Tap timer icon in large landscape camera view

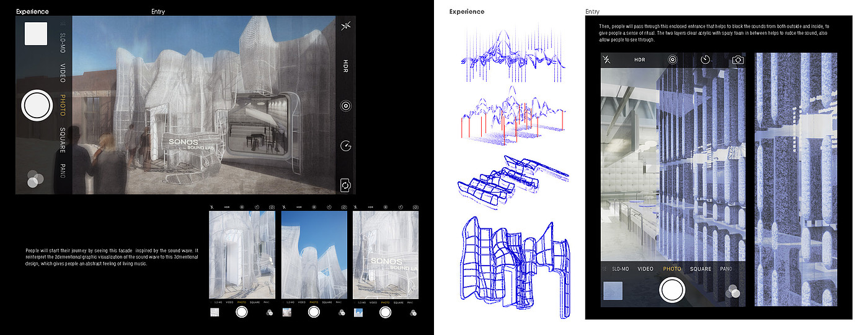click(346, 146)
